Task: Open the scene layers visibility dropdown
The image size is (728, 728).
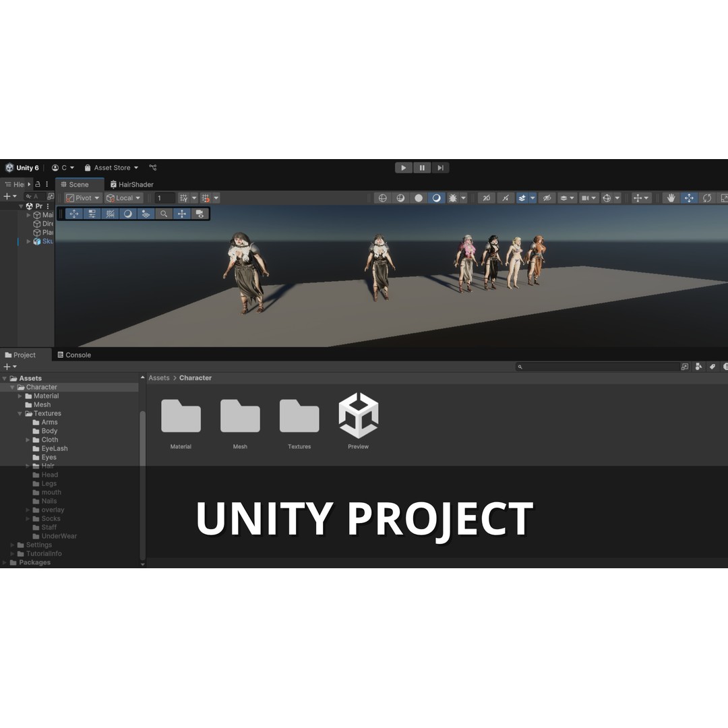Action: (567, 198)
